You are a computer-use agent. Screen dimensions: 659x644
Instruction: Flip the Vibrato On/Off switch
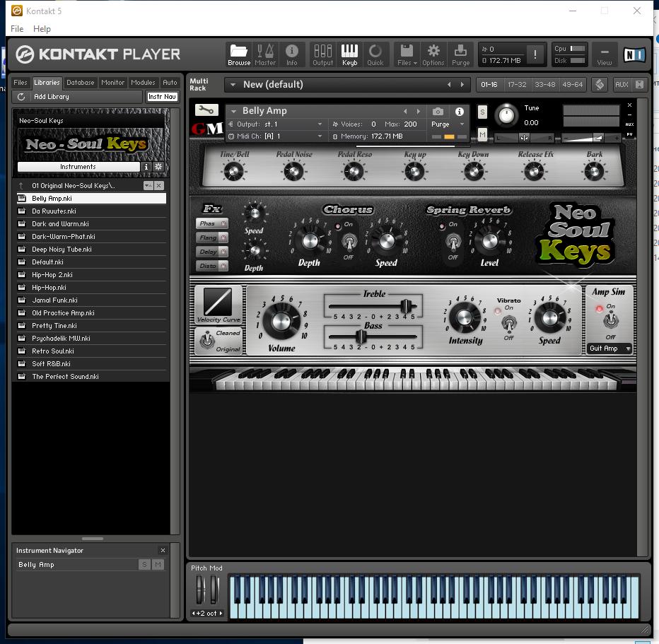tap(509, 323)
